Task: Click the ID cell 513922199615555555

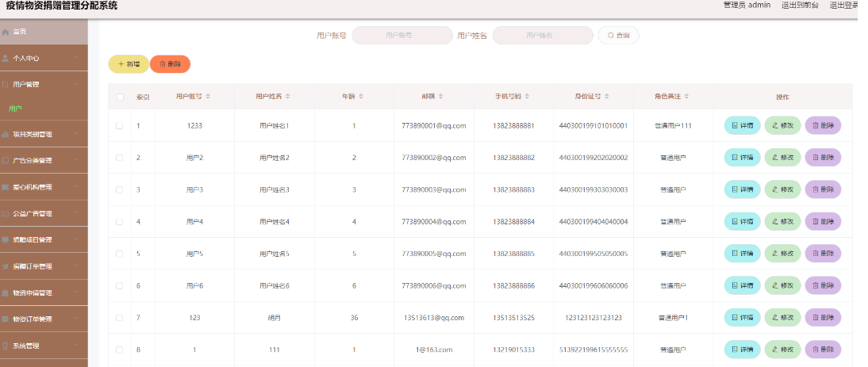Action: [x=593, y=350]
